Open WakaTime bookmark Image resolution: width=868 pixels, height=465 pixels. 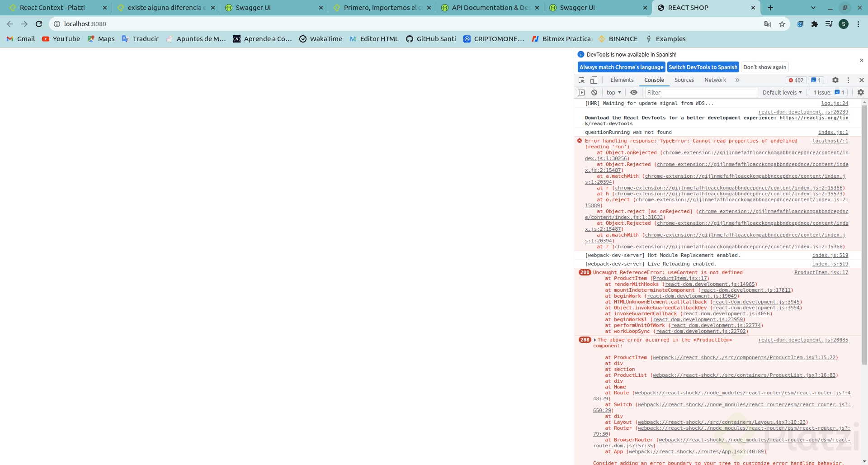pyautogui.click(x=321, y=39)
